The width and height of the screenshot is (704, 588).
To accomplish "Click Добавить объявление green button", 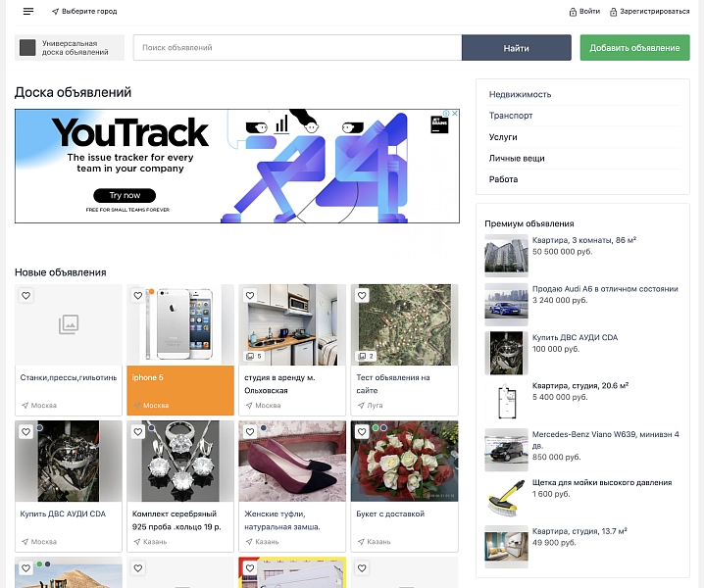I will click(x=634, y=48).
